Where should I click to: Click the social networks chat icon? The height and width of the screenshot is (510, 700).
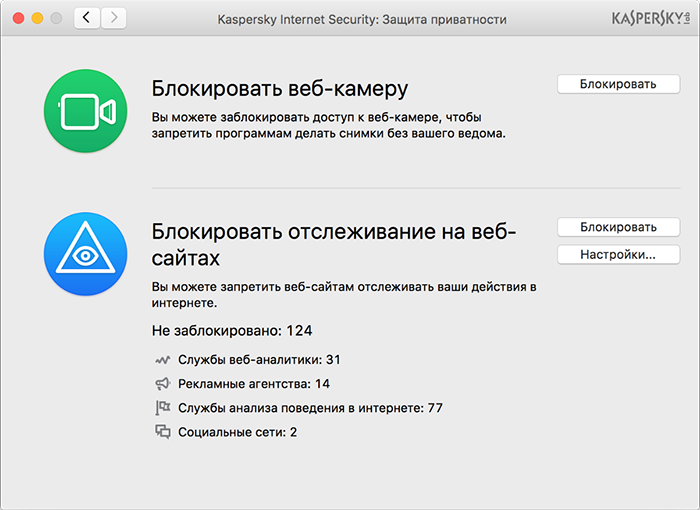pyautogui.click(x=163, y=432)
